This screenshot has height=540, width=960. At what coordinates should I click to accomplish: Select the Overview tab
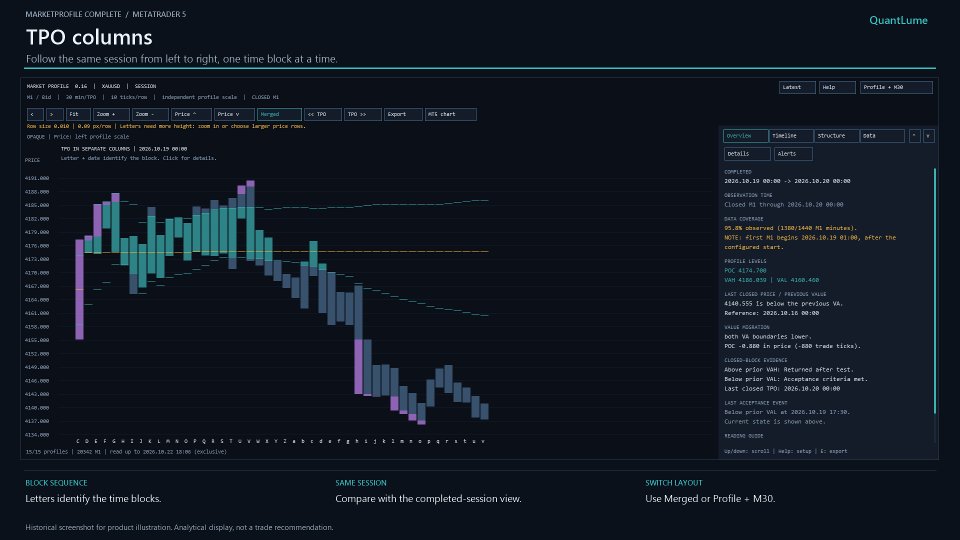click(x=746, y=136)
